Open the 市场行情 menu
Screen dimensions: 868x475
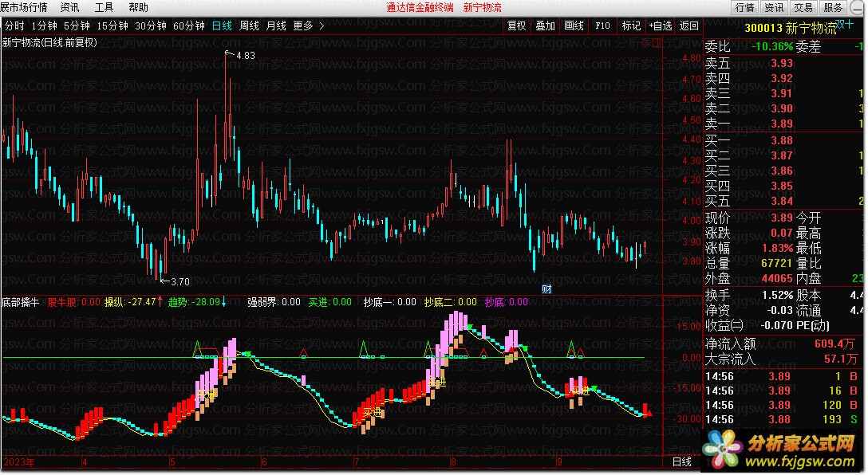pyautogui.click(x=24, y=7)
